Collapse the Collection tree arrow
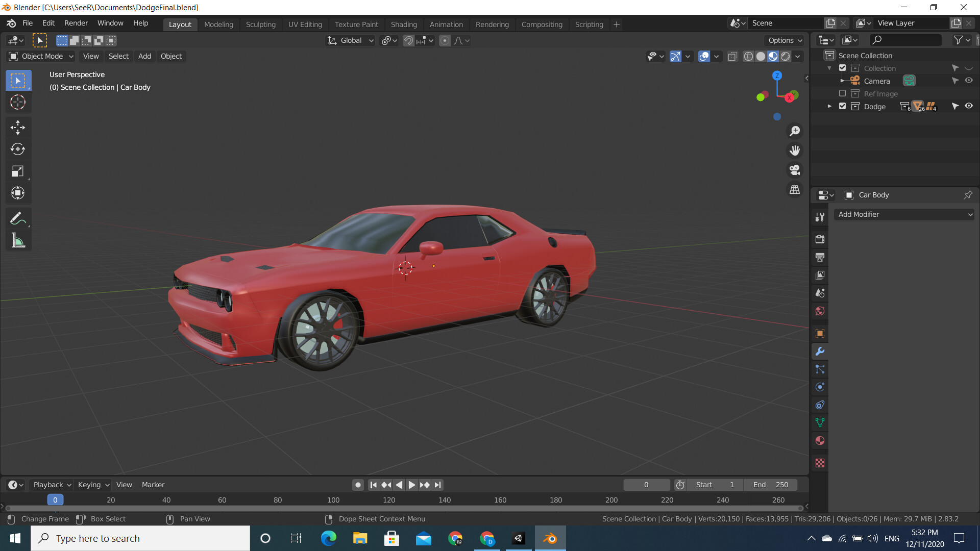The height and width of the screenshot is (551, 980). (829, 68)
